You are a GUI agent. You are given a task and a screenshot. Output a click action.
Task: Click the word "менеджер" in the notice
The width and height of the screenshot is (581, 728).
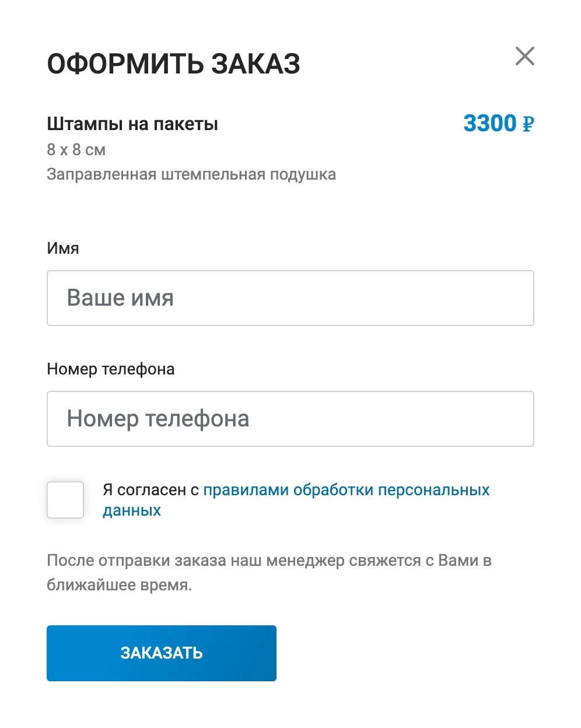(305, 561)
